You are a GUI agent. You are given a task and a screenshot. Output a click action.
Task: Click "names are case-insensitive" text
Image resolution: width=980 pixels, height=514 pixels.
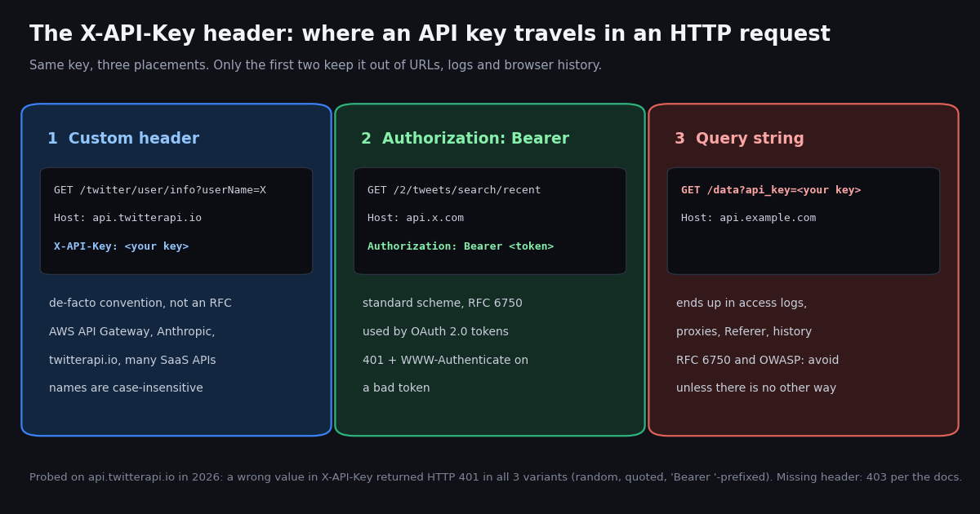pyautogui.click(x=126, y=388)
